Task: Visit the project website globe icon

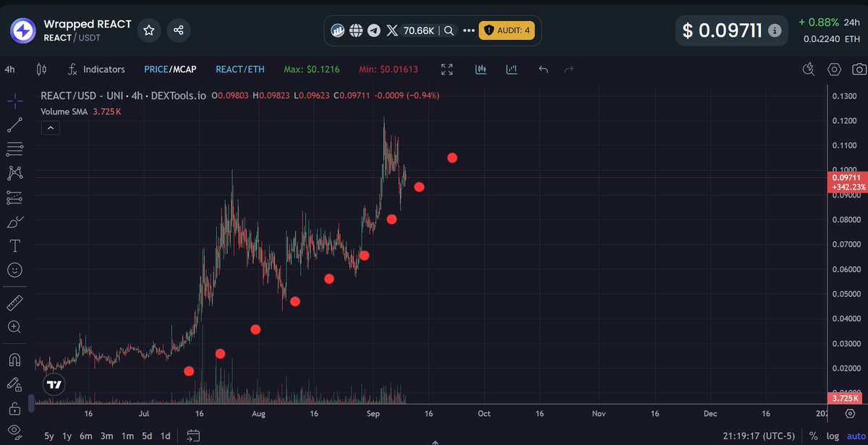Action: click(355, 30)
